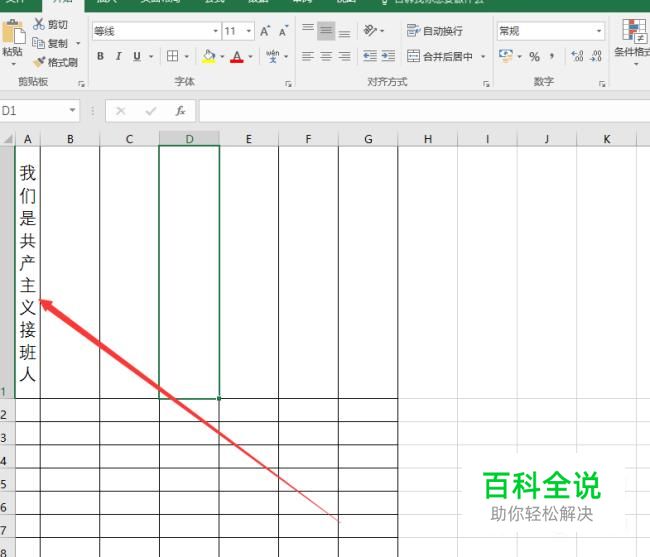This screenshot has width=650, height=557.
Task: Decrease font size with the smaller A
Action: [x=284, y=31]
